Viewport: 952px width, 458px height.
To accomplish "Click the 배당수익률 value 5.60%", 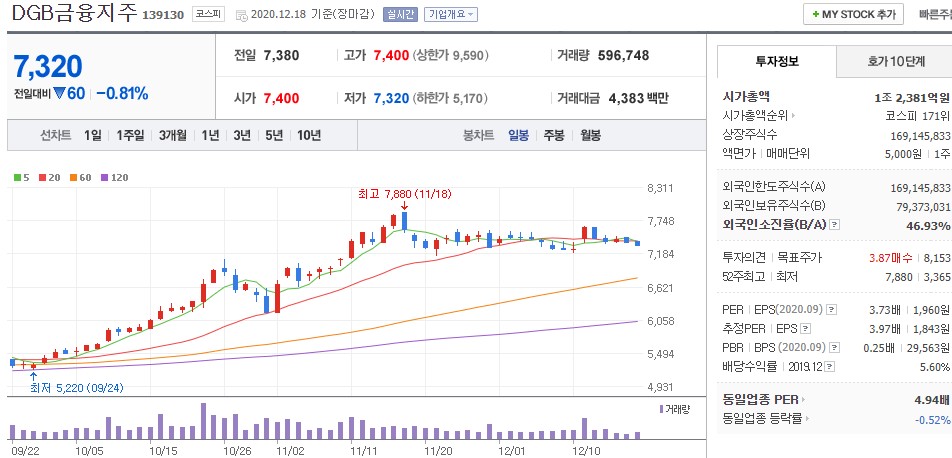I will point(935,367).
